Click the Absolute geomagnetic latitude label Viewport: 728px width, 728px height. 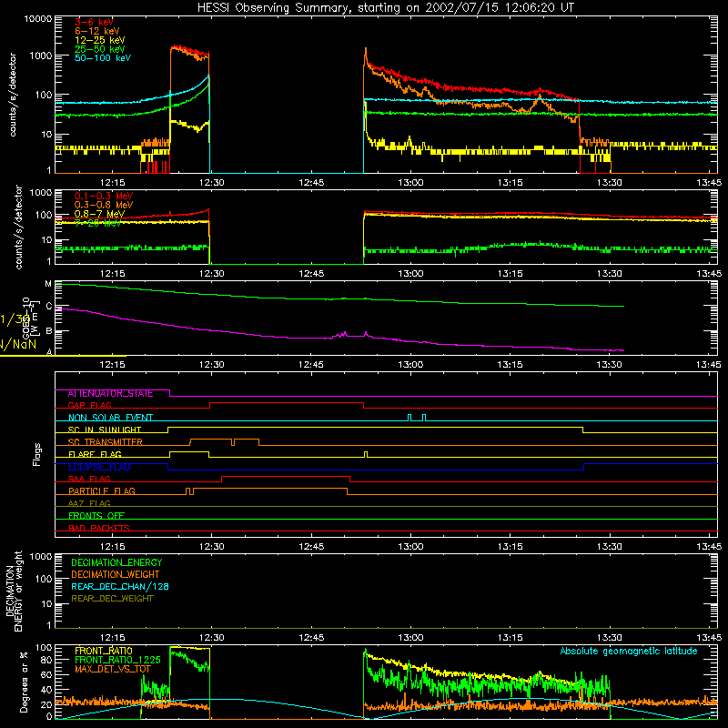pos(629,652)
